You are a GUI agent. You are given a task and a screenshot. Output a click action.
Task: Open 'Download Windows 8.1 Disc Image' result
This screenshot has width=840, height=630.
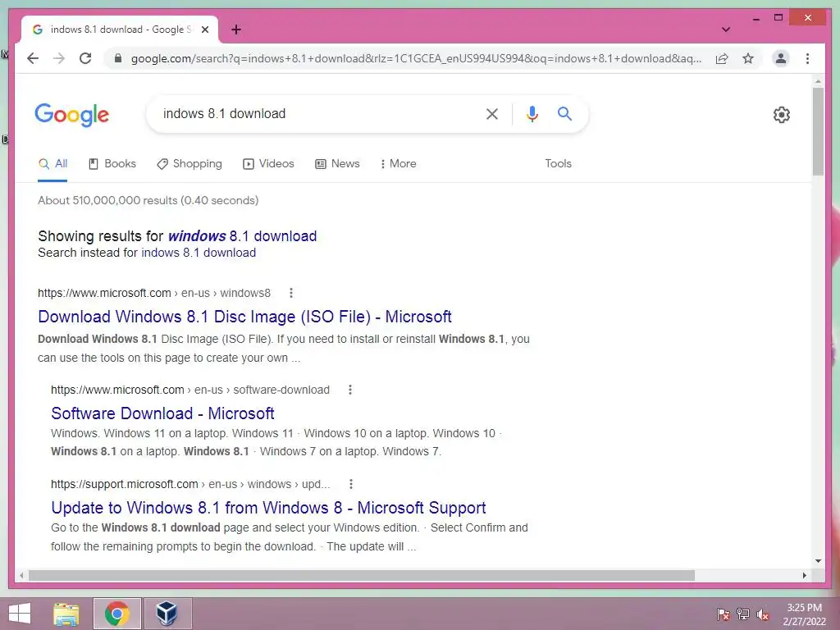(x=244, y=317)
